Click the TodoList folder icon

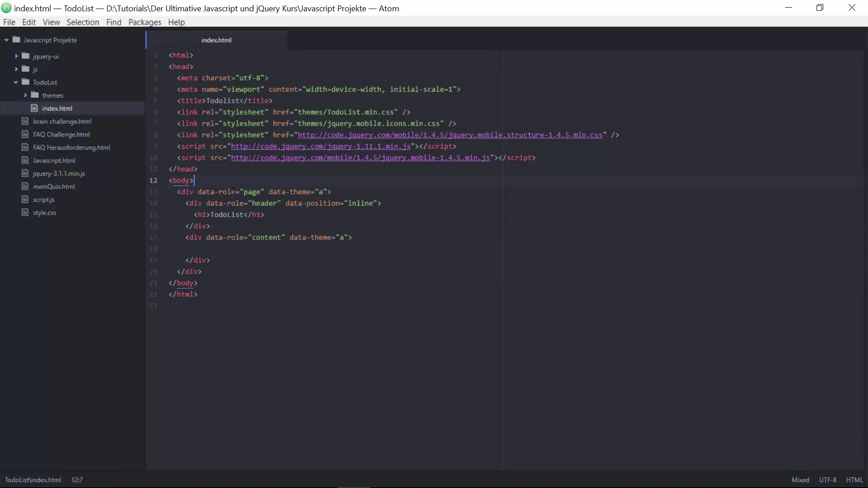pos(26,82)
